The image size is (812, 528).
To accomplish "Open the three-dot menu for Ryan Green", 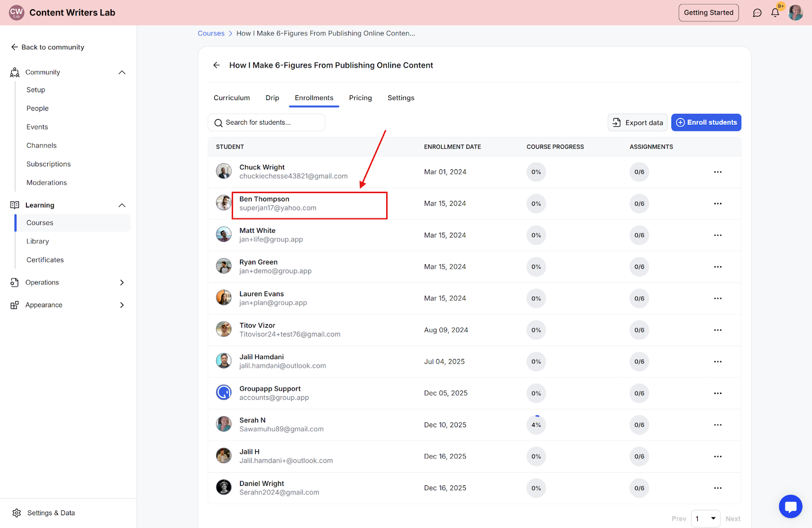I will [x=718, y=267].
